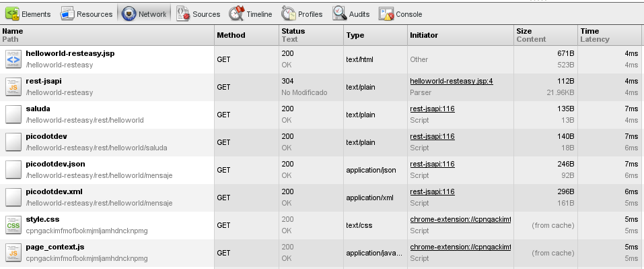Open the Audits panel icon
The width and height of the screenshot is (644, 269).
point(340,13)
